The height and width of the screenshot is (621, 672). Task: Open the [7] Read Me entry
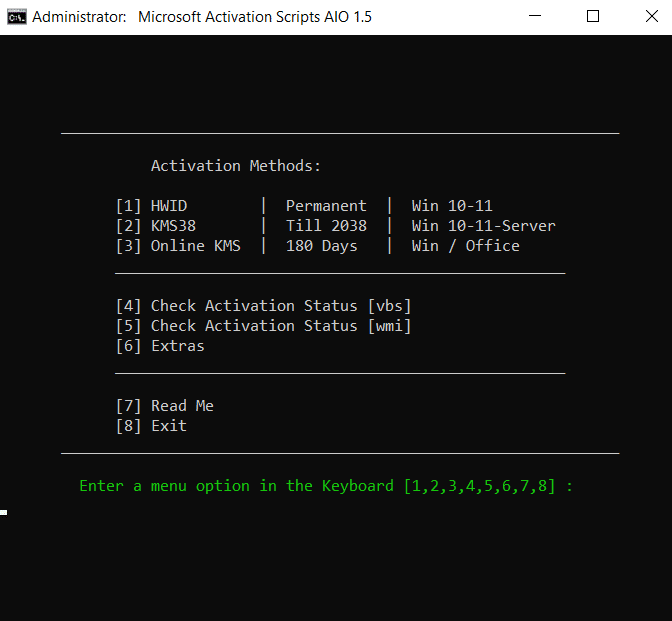tap(165, 406)
